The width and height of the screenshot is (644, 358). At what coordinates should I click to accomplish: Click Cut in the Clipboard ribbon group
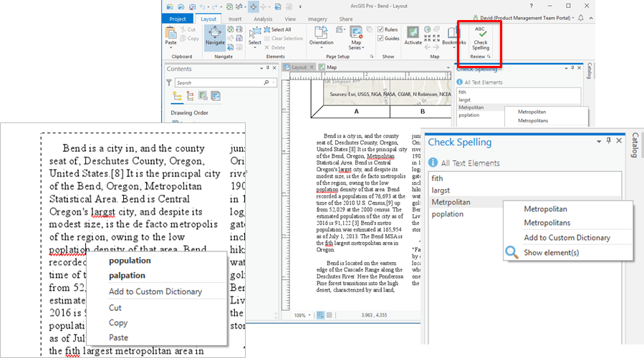[188, 29]
